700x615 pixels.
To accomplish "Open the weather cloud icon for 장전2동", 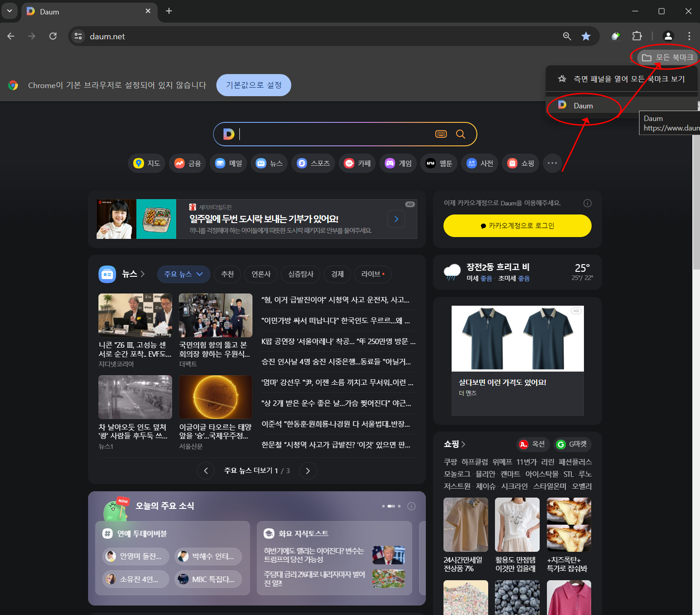I will tap(452, 272).
